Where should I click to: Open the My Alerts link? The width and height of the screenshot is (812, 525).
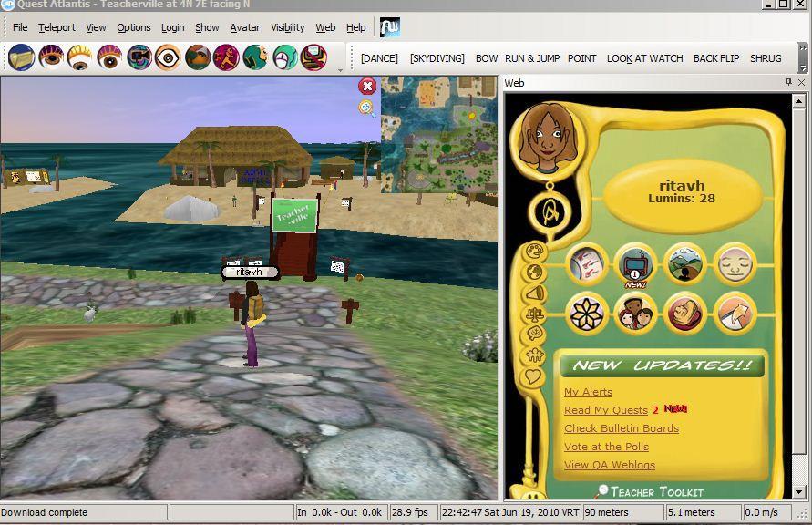(x=588, y=392)
